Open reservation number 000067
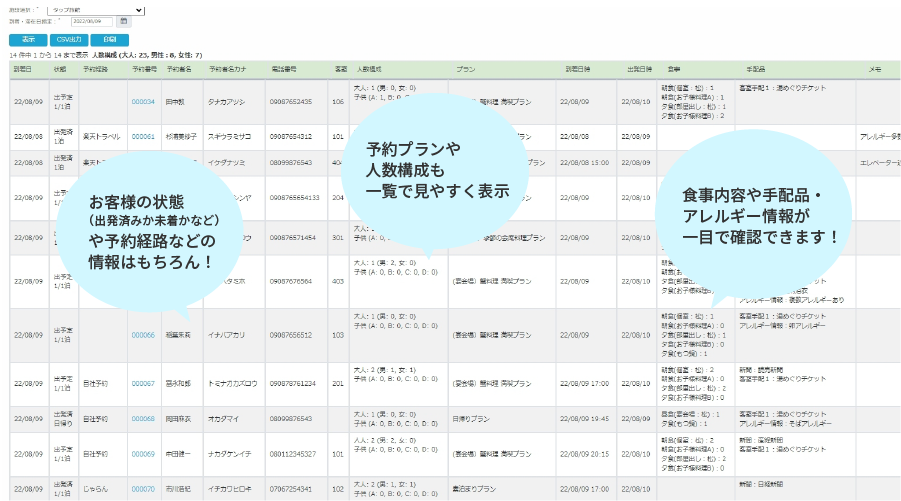Image resolution: width=901 pixels, height=501 pixels. (x=143, y=383)
